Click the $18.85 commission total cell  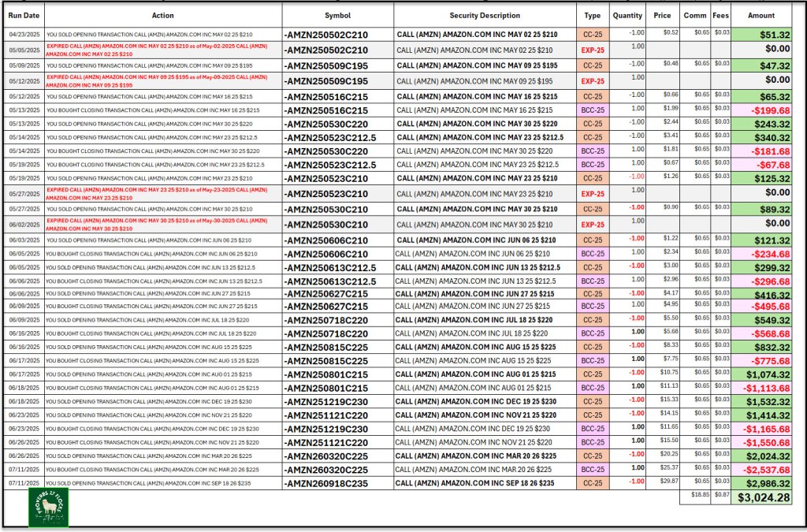[x=694, y=494]
